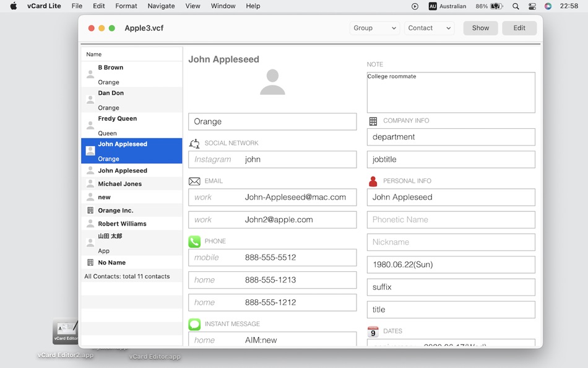
Task: Open the Apple menu
Action: tap(14, 6)
